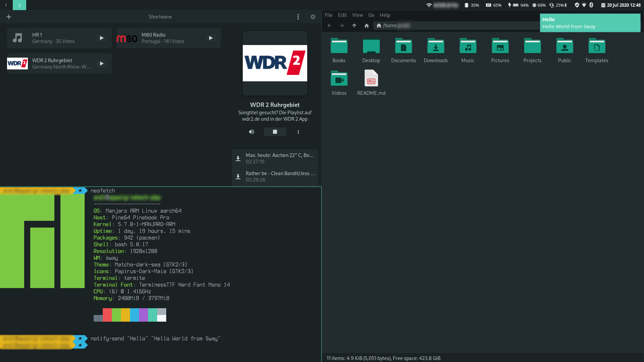Select the Videos folder
The height and width of the screenshot is (362, 644).
coord(339,83)
